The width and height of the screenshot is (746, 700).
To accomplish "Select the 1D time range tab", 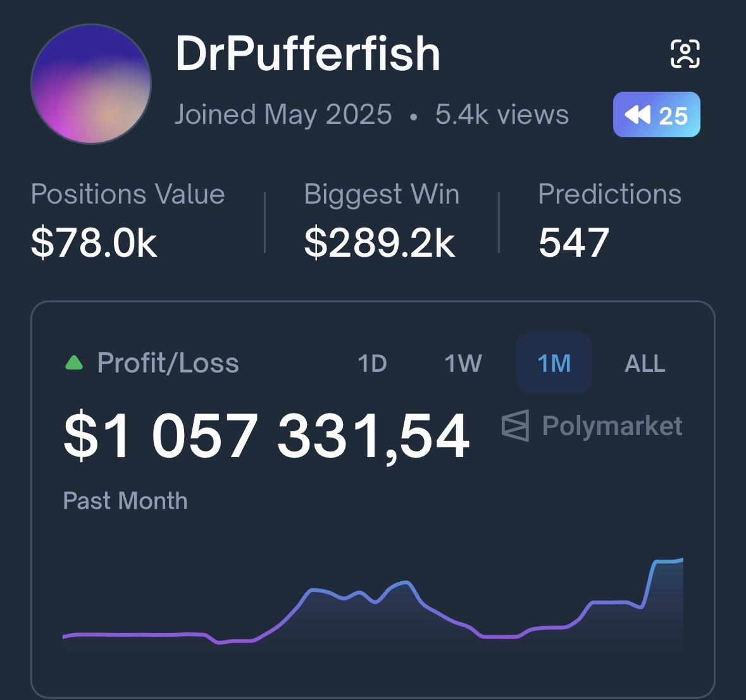I will coord(372,364).
